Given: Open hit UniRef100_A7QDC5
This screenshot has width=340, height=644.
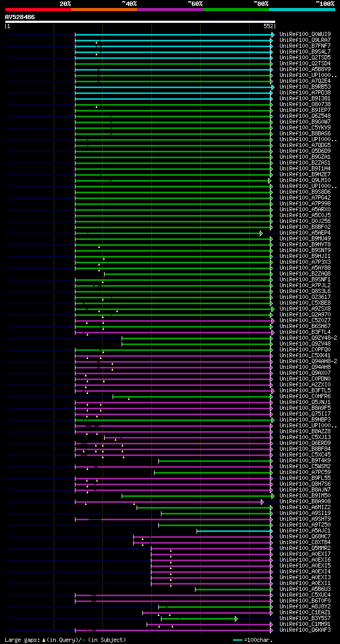Looking at the screenshot, I should [305, 145].
